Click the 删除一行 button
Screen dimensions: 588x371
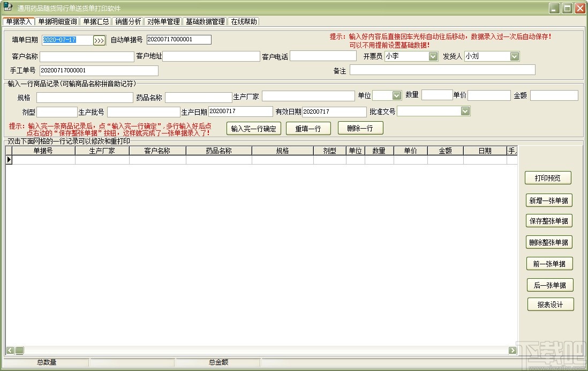point(360,128)
